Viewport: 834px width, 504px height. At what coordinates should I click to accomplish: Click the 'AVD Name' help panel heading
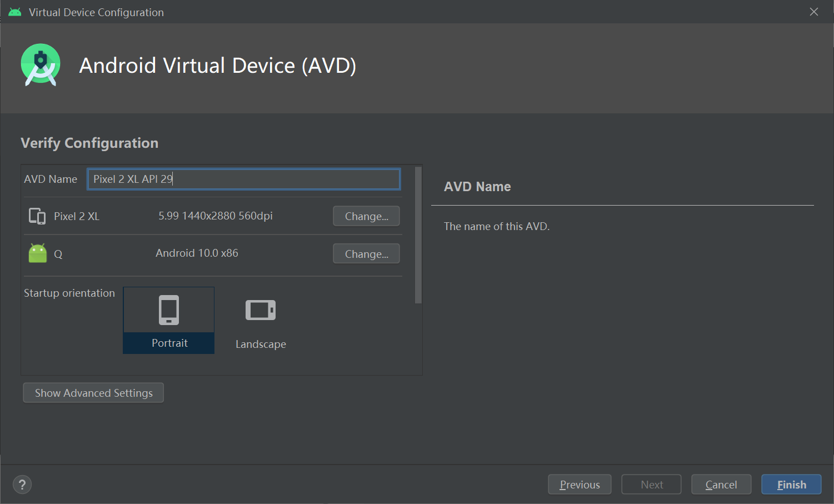(x=477, y=187)
